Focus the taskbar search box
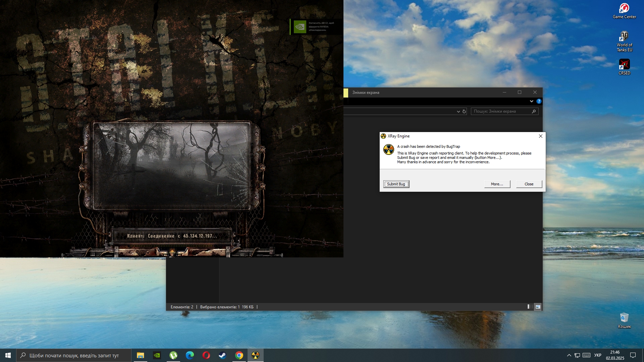The width and height of the screenshot is (644, 362). [74, 355]
